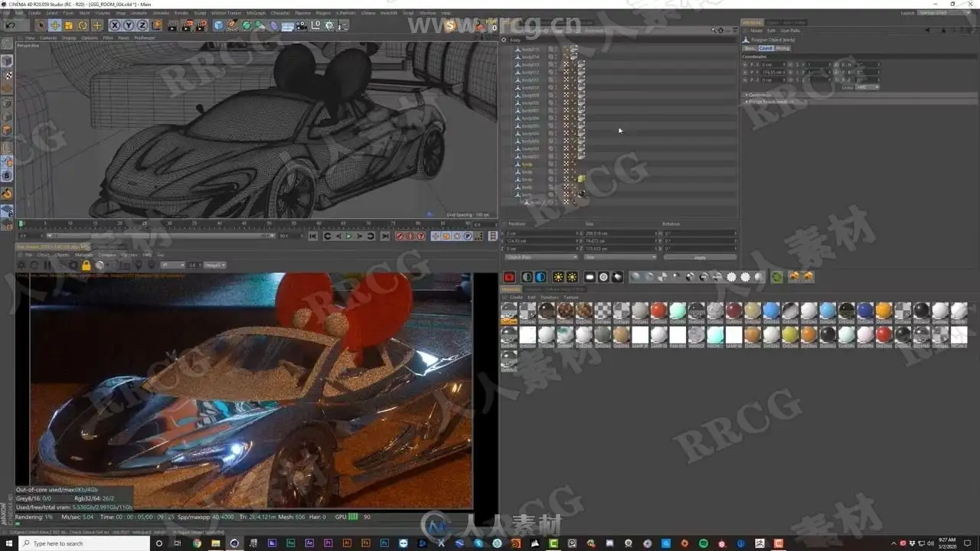The height and width of the screenshot is (551, 980).
Task: Click the Undo arrow in top toolbar
Action: coord(11,25)
